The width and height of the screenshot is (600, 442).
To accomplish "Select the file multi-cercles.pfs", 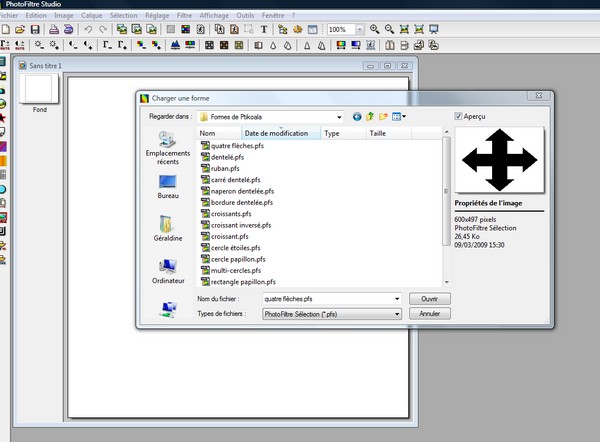I will (231, 270).
